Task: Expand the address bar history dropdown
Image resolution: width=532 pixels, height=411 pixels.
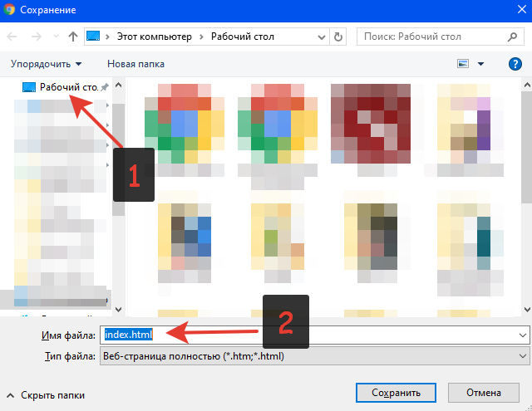Action: click(322, 37)
